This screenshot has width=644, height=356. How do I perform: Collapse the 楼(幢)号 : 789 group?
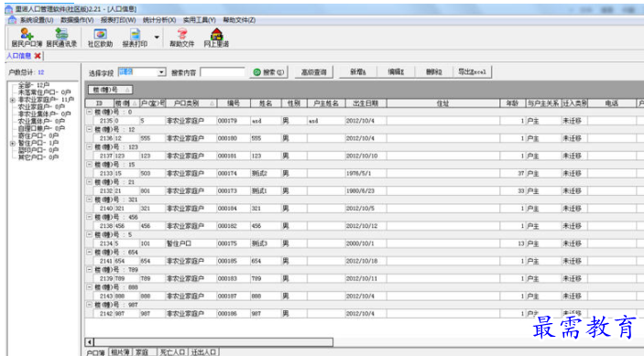point(89,269)
